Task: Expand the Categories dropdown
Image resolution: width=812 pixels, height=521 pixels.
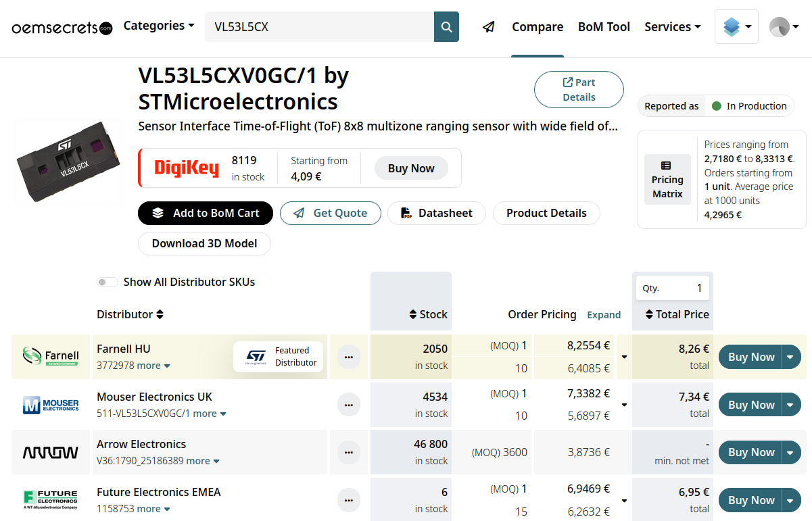Action: 159,26
